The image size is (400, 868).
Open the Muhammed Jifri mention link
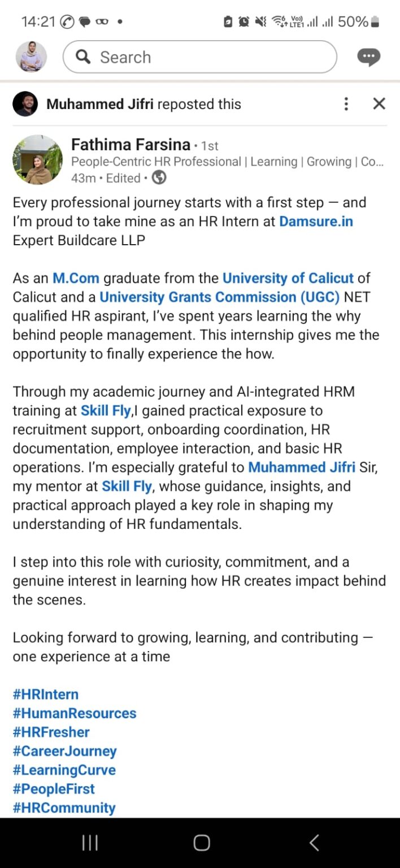pyautogui.click(x=302, y=467)
